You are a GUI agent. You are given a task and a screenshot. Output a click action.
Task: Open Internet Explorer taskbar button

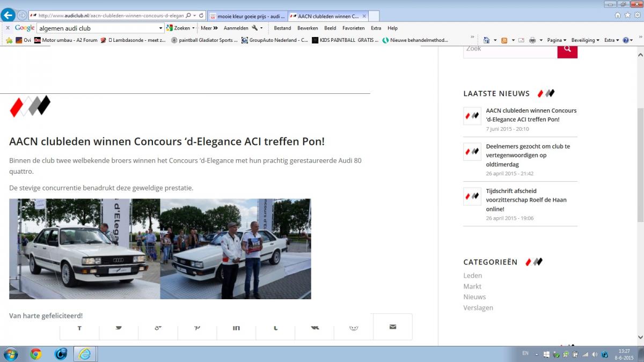(85, 354)
